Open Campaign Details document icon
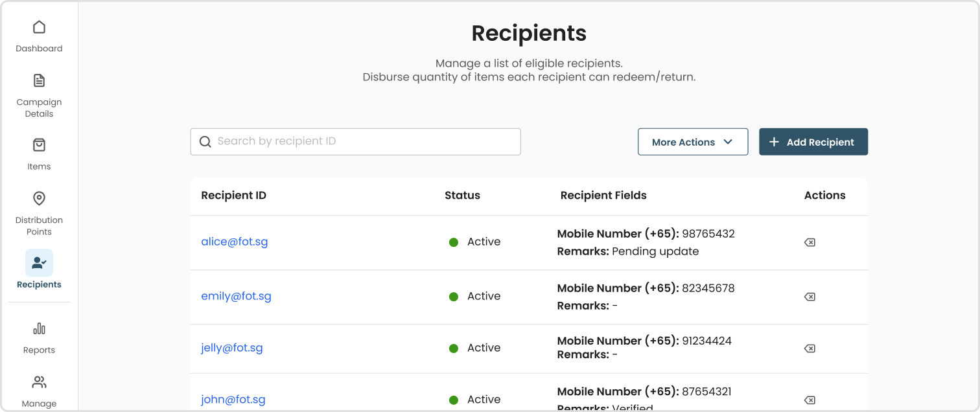 pos(39,80)
